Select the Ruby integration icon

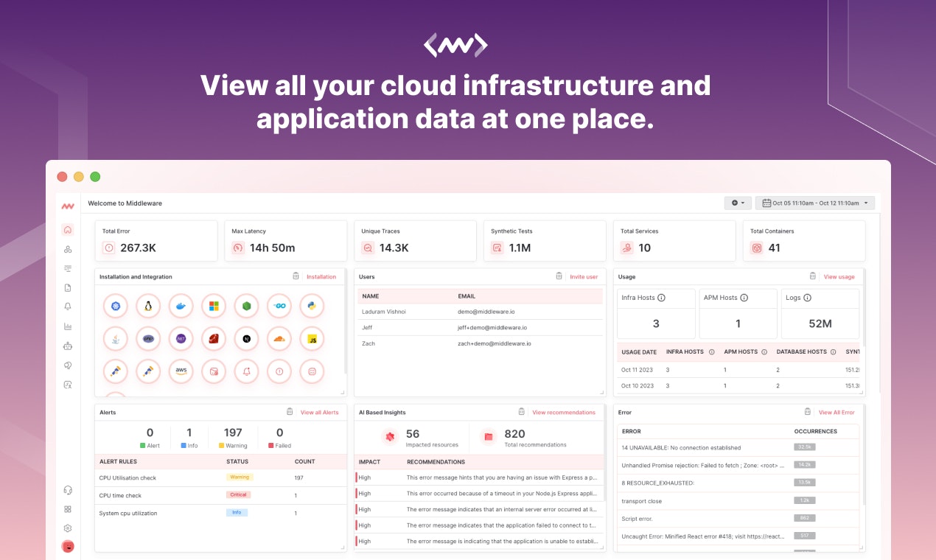[214, 339]
